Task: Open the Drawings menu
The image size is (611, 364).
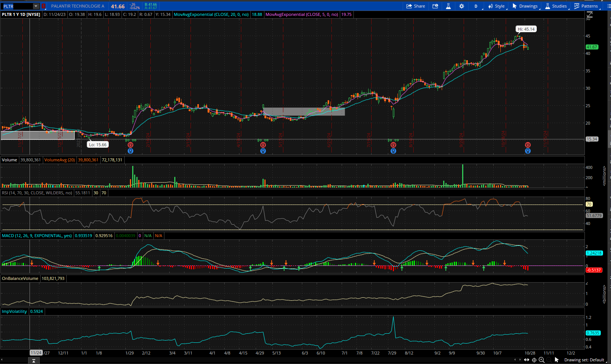Action: coord(525,6)
